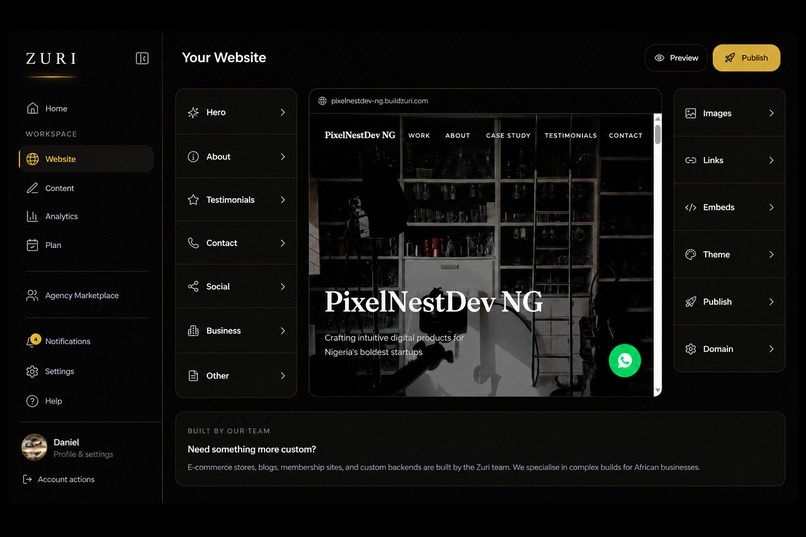Screen dimensions: 806x537
Task: Click the preview scrollbar down arrow
Action: (x=657, y=391)
